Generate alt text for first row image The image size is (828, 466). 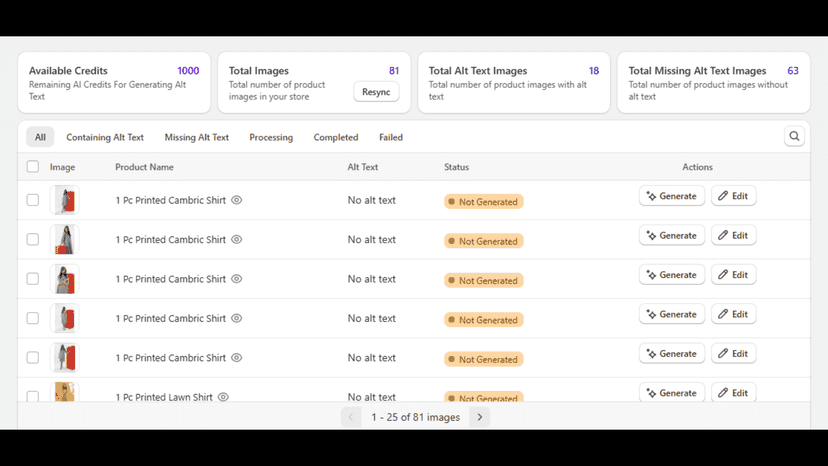click(x=672, y=196)
